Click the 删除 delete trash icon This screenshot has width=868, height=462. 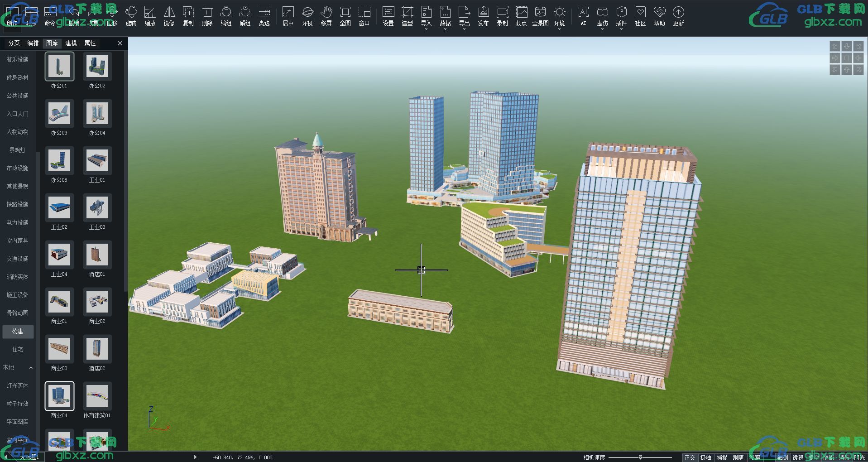(x=207, y=16)
